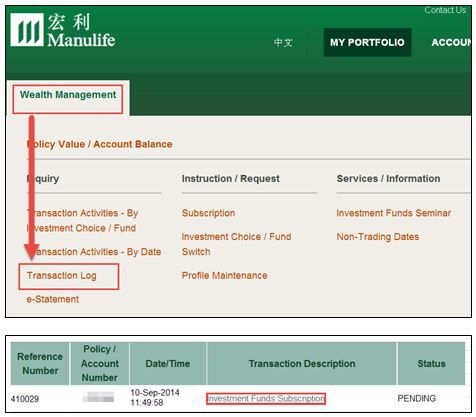Click the Reference Number column header
Screen dimensions: 476x417
pyautogui.click(x=40, y=364)
